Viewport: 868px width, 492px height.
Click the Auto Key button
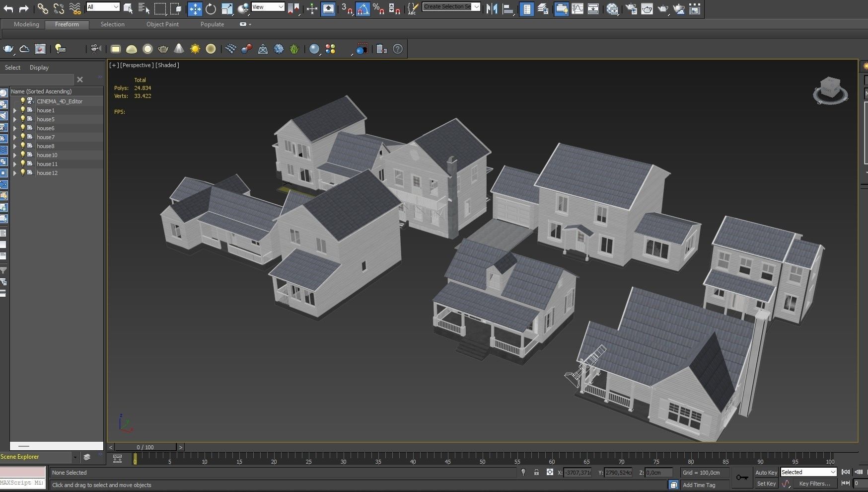[766, 473]
